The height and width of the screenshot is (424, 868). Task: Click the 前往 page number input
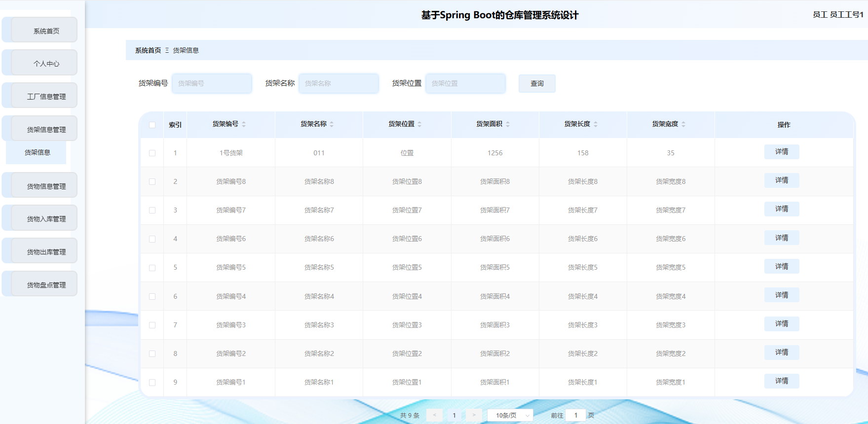point(575,415)
